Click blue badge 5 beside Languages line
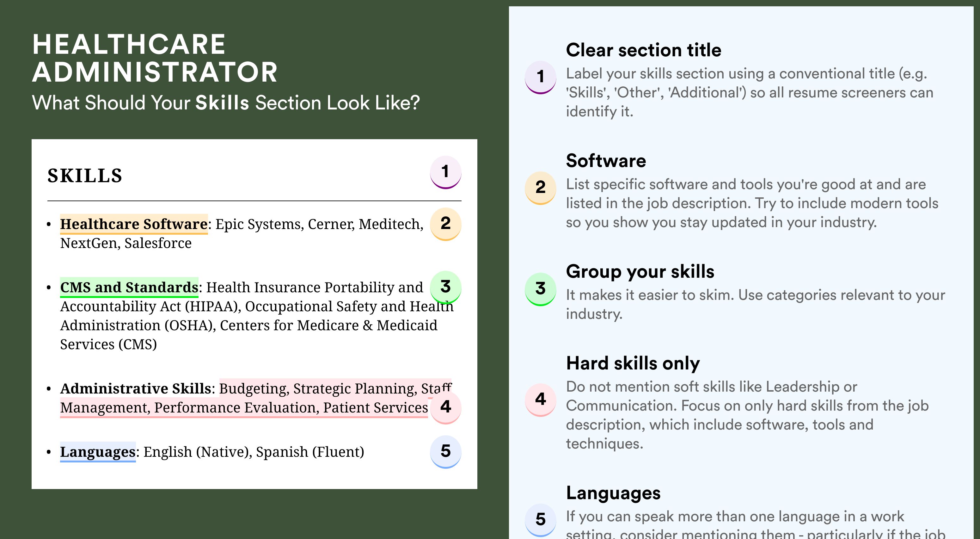 445,451
